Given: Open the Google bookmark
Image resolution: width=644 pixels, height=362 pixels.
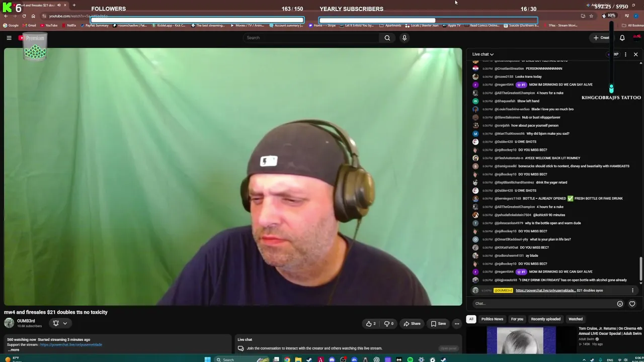Looking at the screenshot, I should coord(11,26).
